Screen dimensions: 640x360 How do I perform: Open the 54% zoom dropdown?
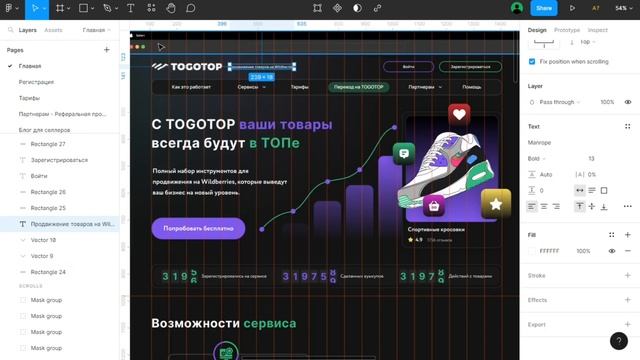point(624,8)
